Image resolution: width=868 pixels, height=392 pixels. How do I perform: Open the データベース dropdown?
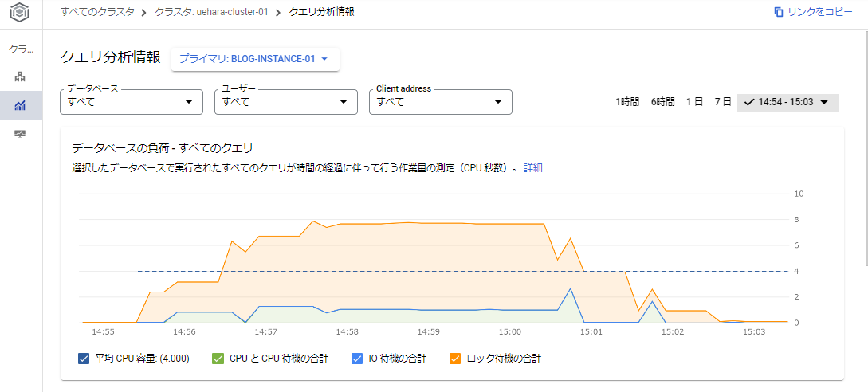coord(132,102)
